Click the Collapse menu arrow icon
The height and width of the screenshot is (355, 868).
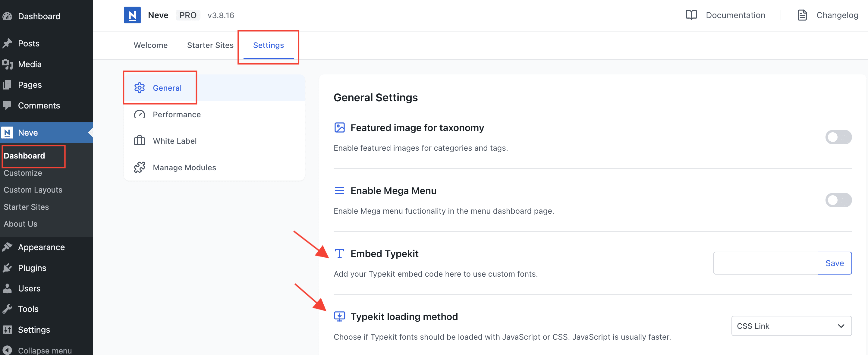pos(7,350)
